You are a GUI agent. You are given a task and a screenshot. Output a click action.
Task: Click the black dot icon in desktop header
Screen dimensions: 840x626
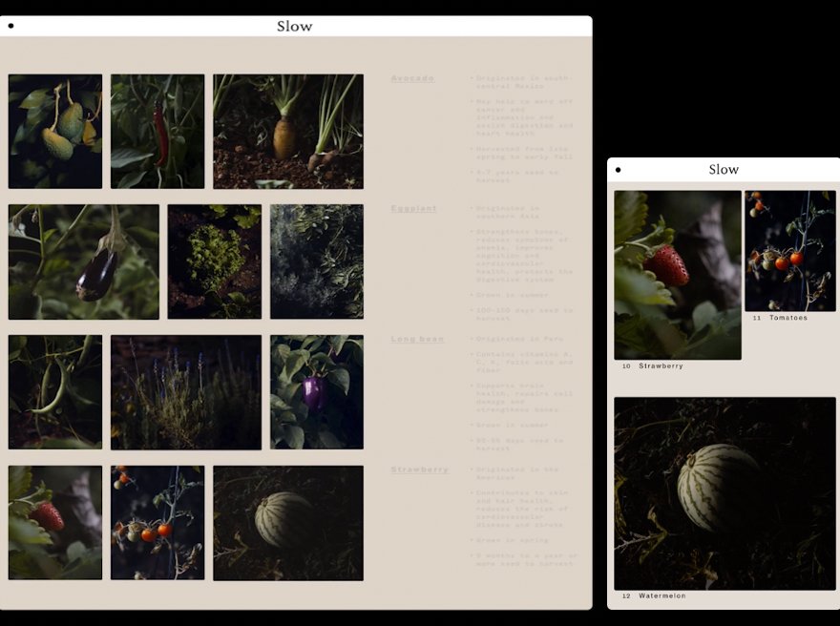10,26
